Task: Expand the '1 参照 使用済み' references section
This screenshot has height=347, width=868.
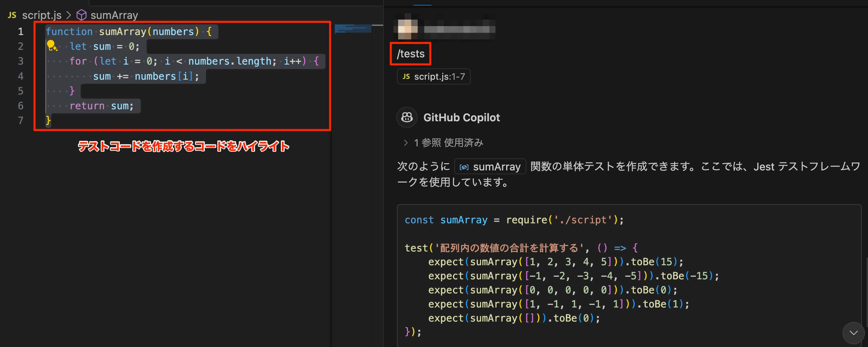Action: (x=406, y=143)
